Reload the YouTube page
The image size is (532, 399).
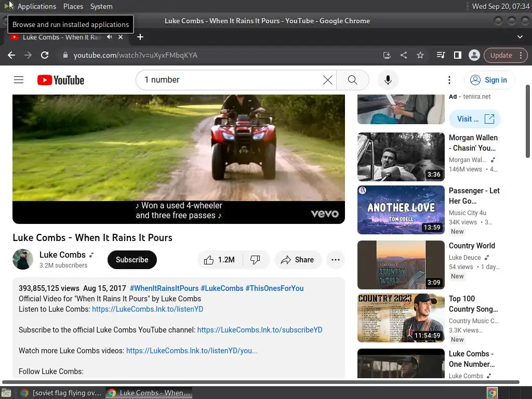[x=45, y=55]
